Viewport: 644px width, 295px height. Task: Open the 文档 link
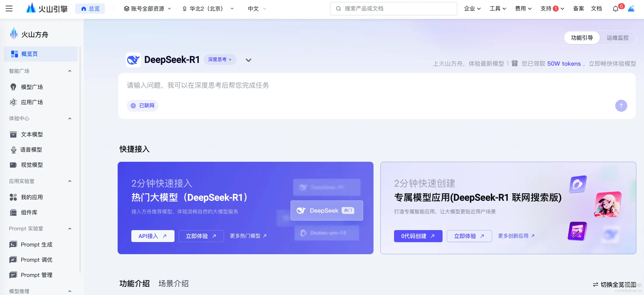[x=597, y=9]
